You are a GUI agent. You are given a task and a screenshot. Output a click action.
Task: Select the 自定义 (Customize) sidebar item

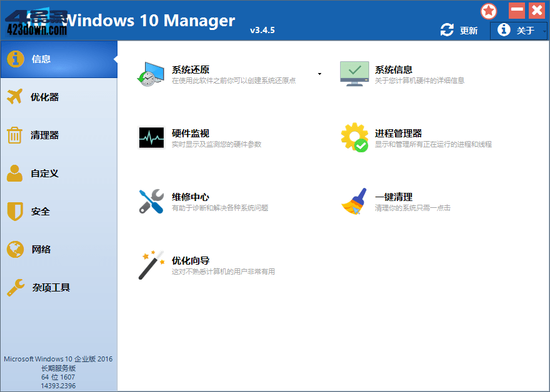(x=47, y=174)
